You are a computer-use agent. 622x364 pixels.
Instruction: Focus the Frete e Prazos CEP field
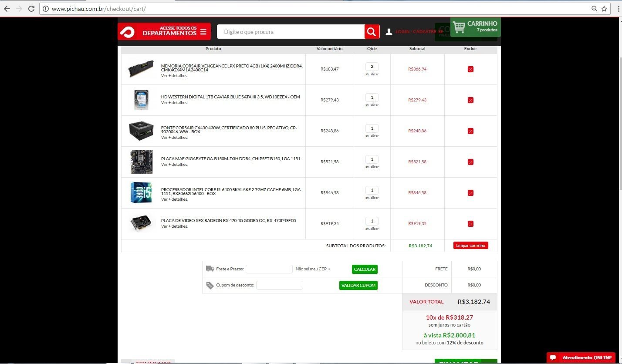pyautogui.click(x=269, y=269)
